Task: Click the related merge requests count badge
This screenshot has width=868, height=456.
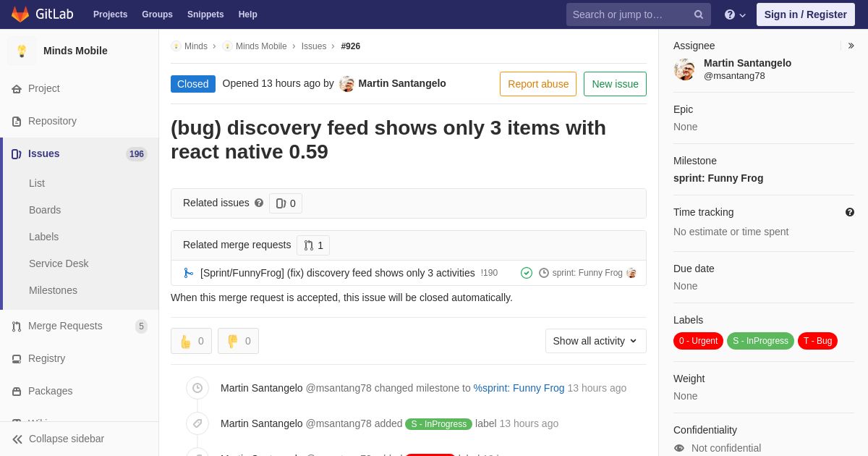Action: click(x=313, y=245)
